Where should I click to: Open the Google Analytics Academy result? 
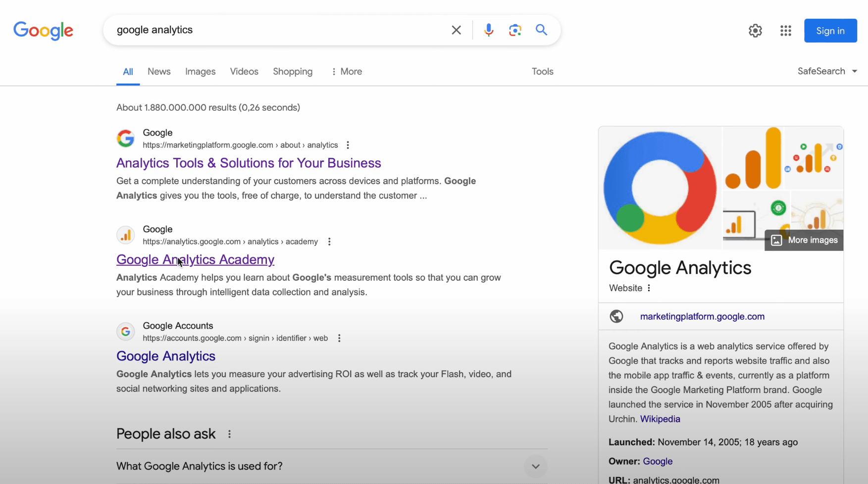(195, 259)
